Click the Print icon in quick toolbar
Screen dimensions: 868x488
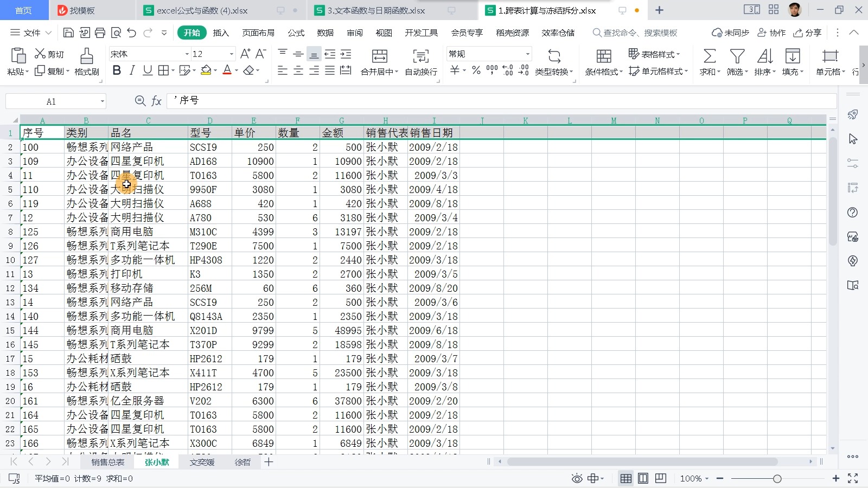tap(100, 33)
